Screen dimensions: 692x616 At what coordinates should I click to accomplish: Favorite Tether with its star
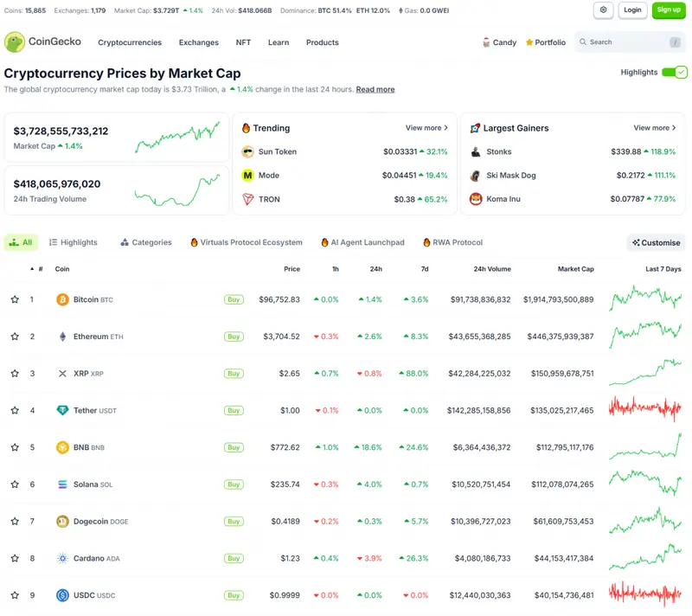(x=15, y=410)
